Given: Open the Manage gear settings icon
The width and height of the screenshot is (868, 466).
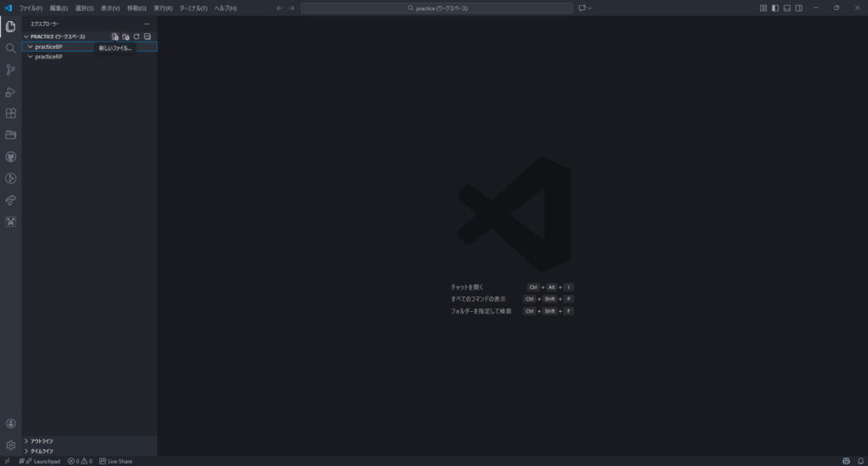Looking at the screenshot, I should [10, 445].
